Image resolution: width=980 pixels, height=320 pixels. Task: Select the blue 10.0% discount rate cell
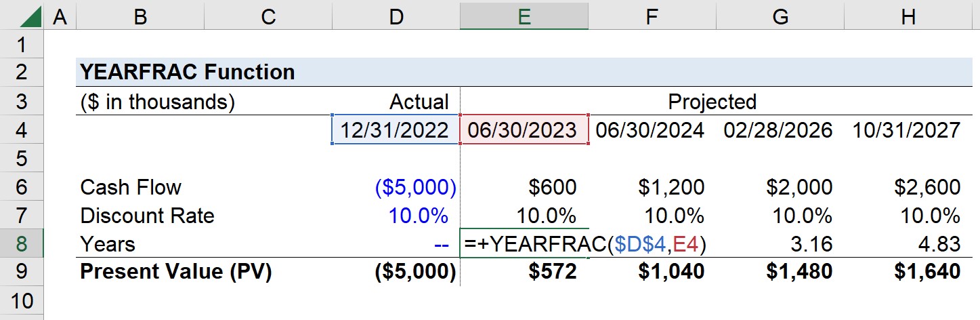pyautogui.click(x=396, y=216)
